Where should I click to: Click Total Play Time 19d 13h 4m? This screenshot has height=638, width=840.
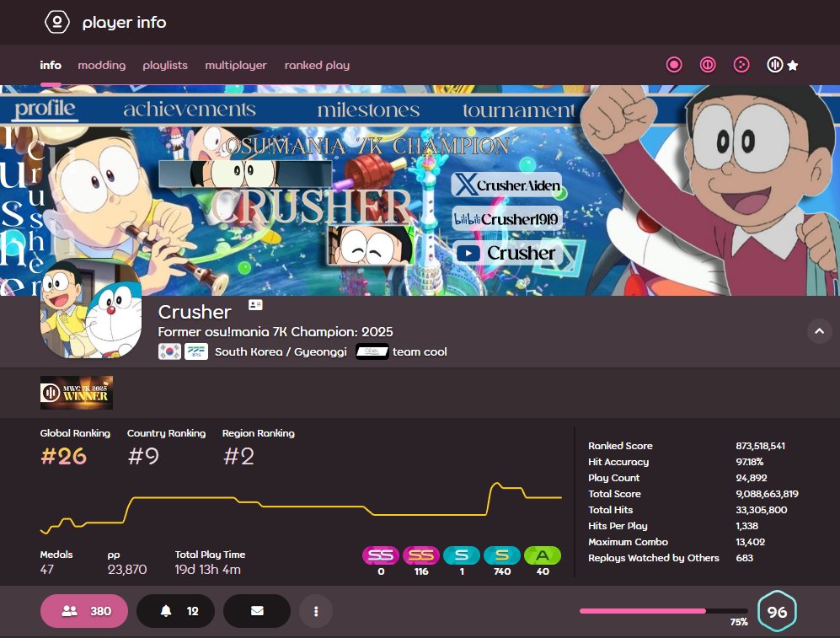[208, 570]
